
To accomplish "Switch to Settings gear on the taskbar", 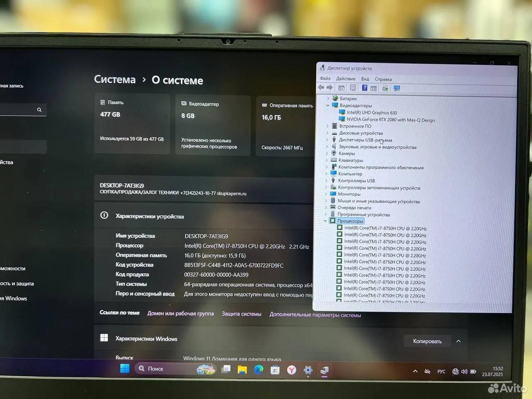I will (308, 370).
